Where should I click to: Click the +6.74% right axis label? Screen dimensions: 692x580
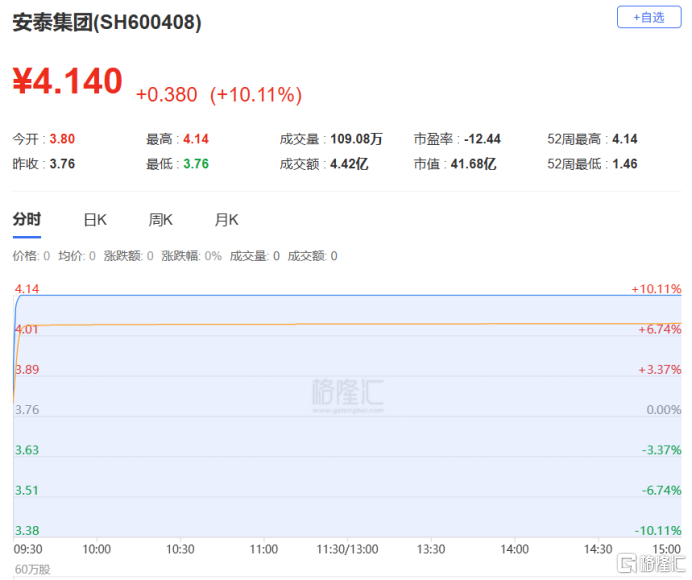(x=660, y=329)
